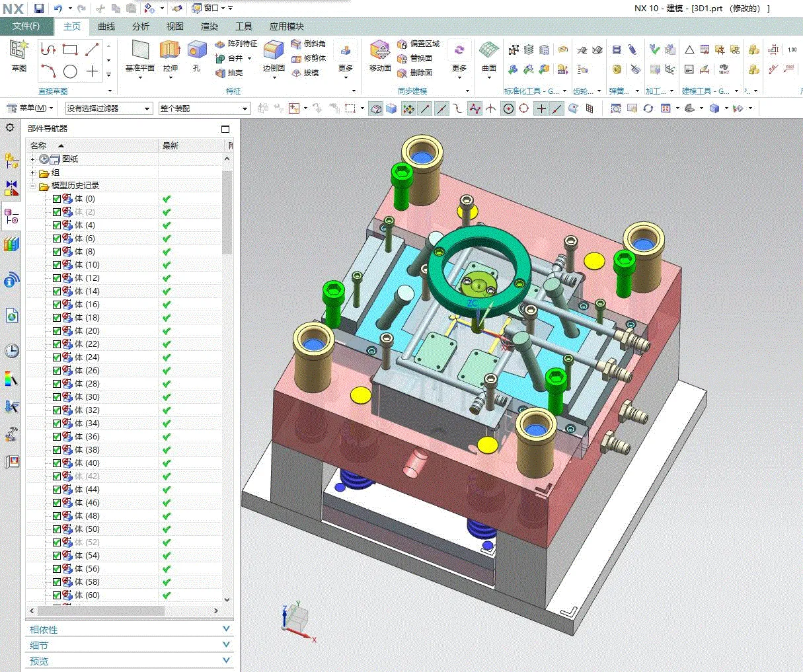The width and height of the screenshot is (803, 672).
Task: Switch to the 视图 ribbon tab
Action: click(x=175, y=26)
